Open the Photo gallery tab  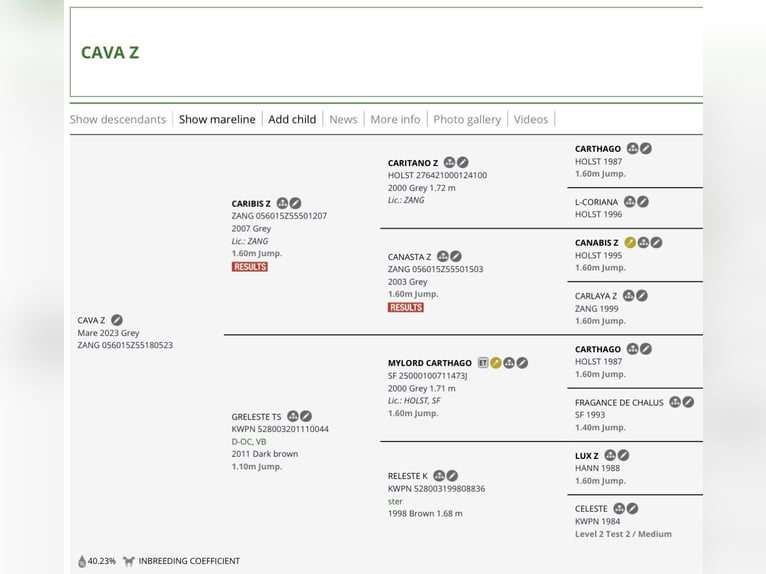click(467, 119)
